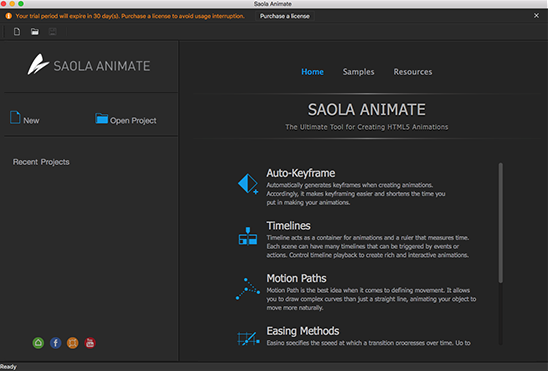
Task: Click the Open Project folder icon
Action: [x=101, y=118]
